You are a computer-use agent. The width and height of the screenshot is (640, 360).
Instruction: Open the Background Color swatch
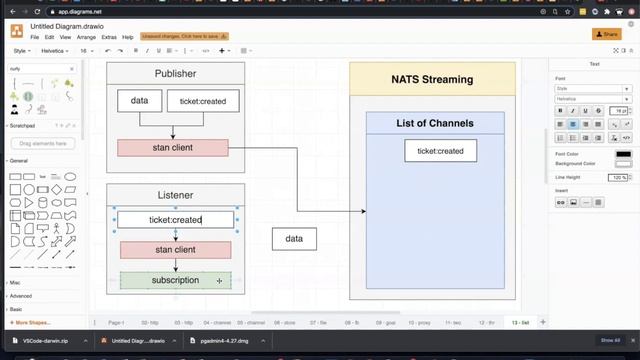[623, 164]
